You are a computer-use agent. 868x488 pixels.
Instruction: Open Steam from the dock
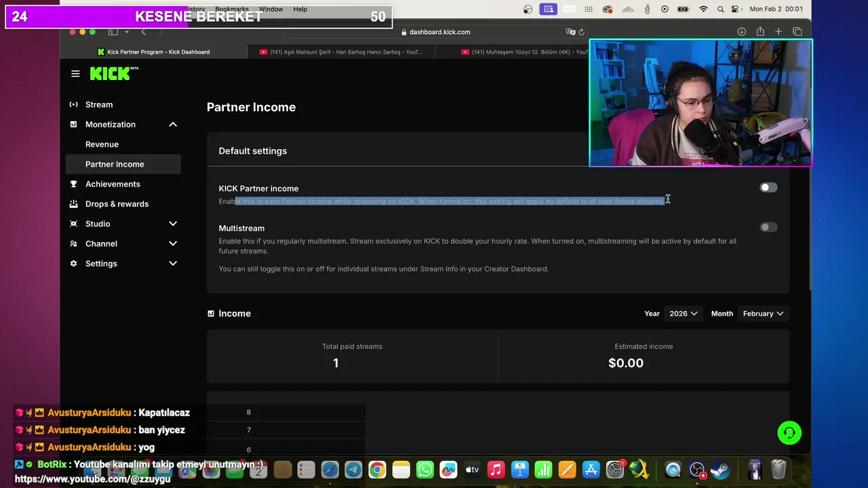(720, 470)
